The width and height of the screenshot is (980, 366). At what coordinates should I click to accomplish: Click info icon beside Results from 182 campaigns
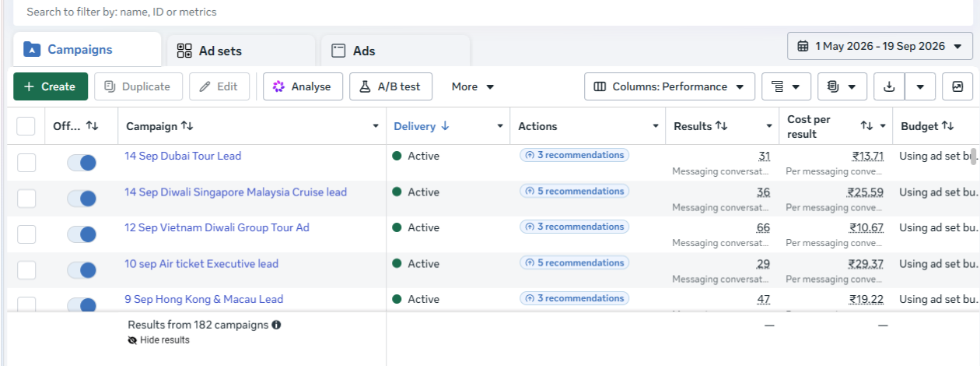276,325
